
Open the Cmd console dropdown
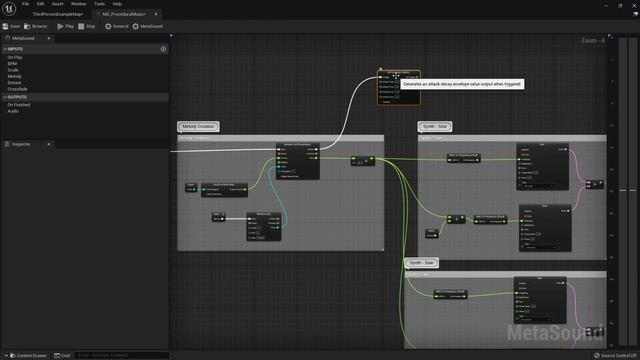[62, 356]
